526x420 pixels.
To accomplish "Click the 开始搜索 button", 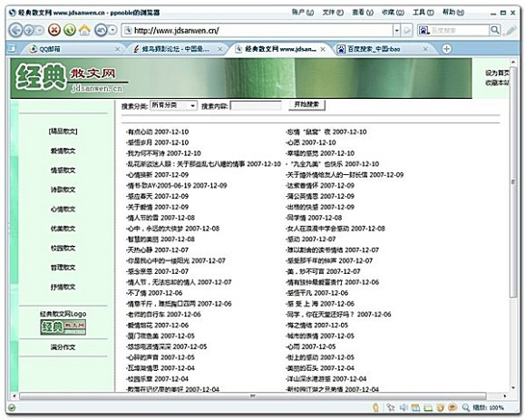I will 307,104.
